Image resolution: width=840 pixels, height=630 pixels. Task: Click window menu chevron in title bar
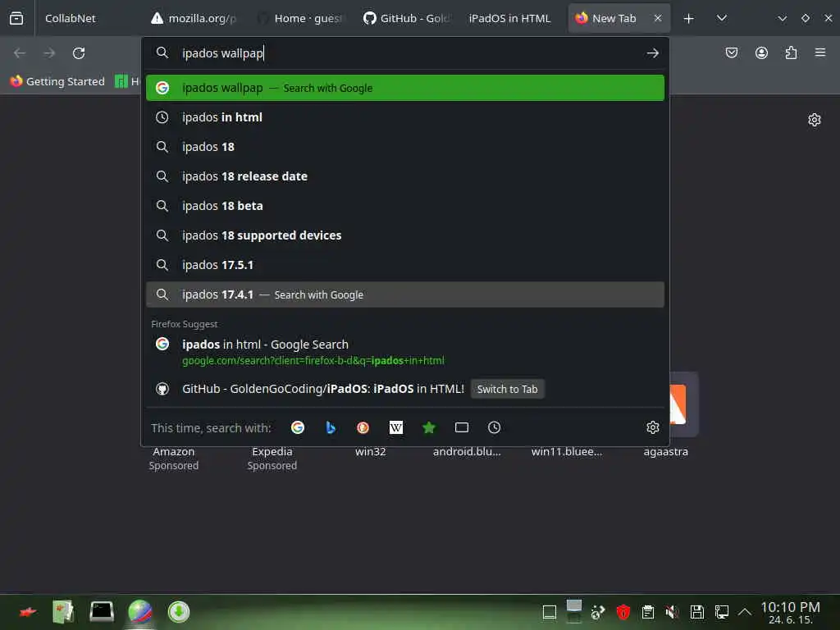[782, 18]
